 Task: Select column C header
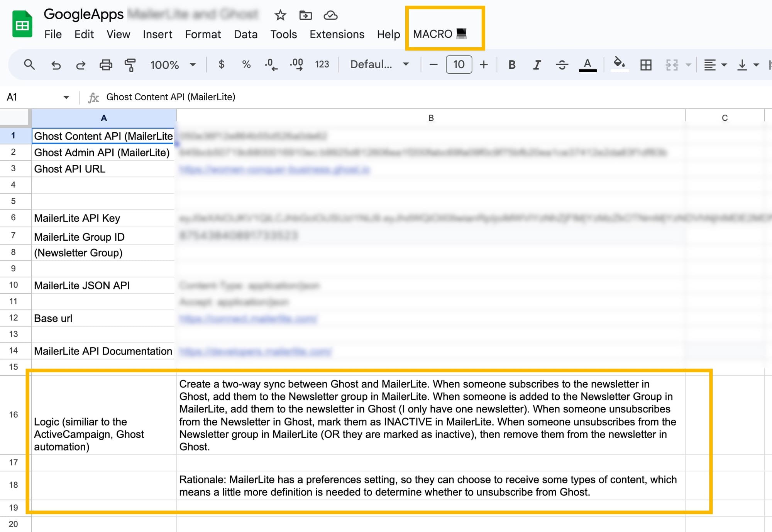(x=725, y=118)
